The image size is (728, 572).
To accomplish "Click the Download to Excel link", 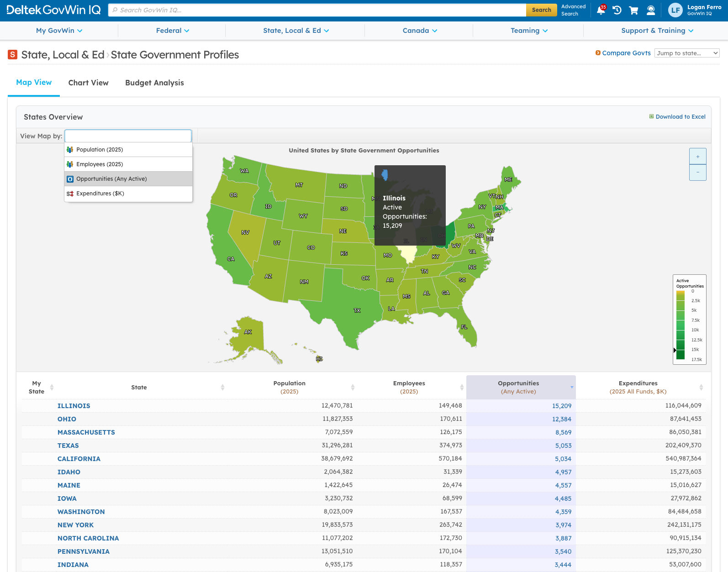I will [x=680, y=117].
